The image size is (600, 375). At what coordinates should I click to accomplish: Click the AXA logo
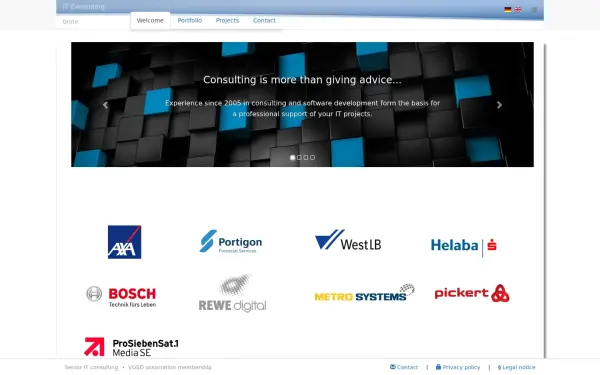(124, 242)
